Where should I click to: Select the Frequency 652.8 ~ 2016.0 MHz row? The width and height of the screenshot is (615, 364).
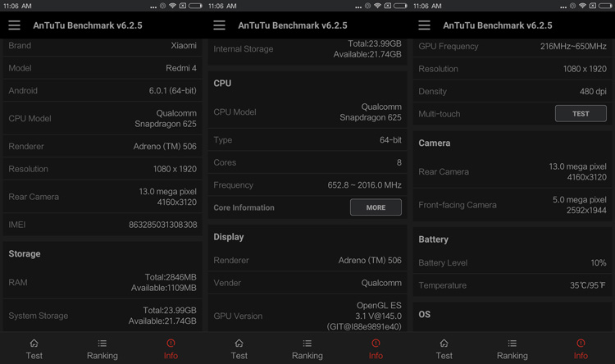[x=307, y=185]
